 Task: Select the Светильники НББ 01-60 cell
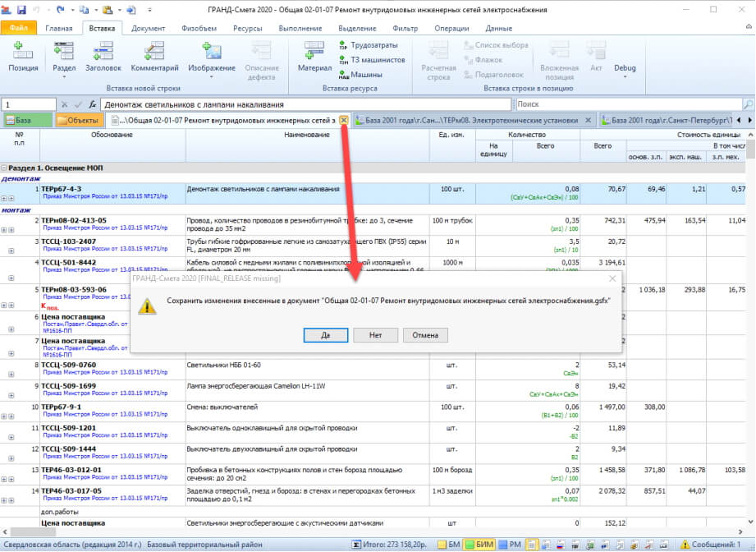[307, 370]
